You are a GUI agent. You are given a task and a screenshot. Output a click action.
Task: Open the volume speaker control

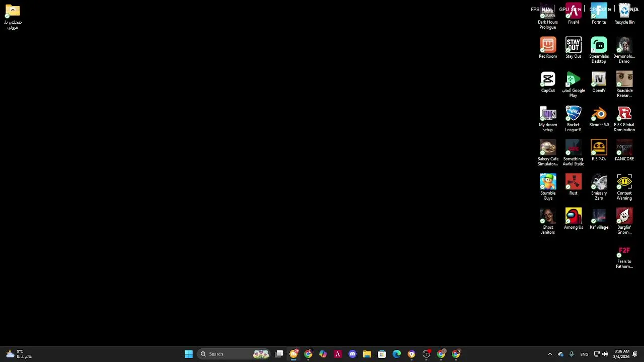pyautogui.click(x=605, y=354)
